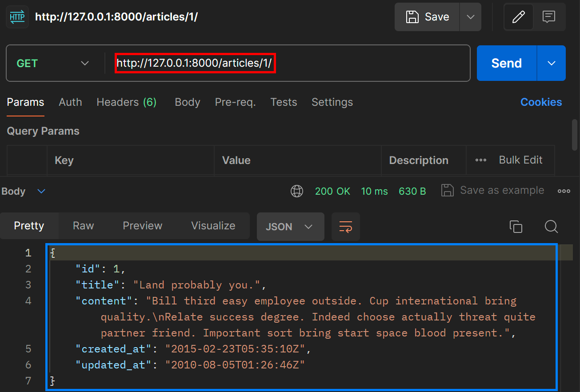Open the Headers (6) tab

pos(127,102)
